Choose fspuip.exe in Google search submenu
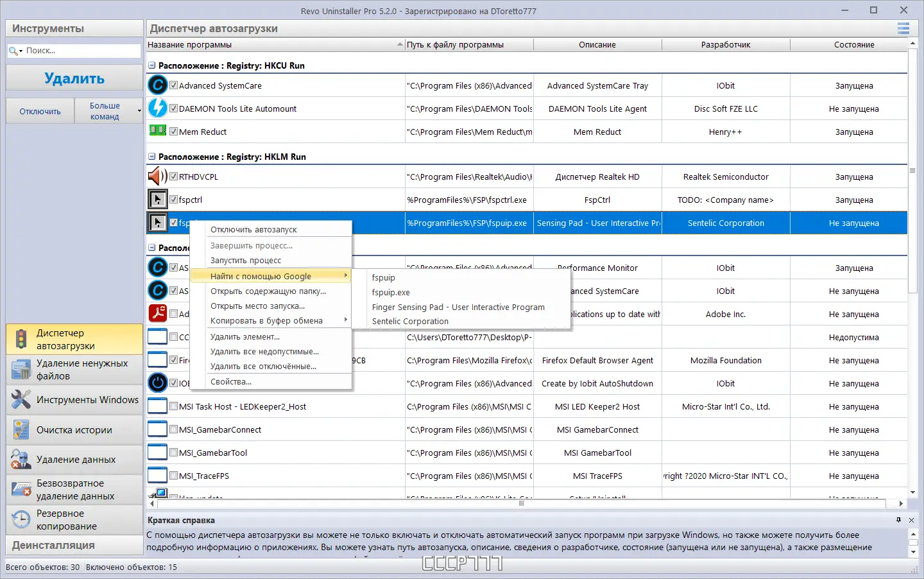This screenshot has width=924, height=579. 391,292
